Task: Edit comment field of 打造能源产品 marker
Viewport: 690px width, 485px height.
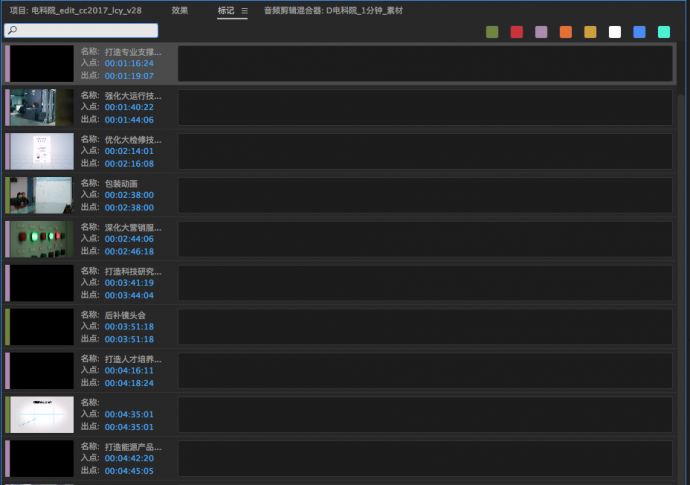Action: (x=425, y=459)
